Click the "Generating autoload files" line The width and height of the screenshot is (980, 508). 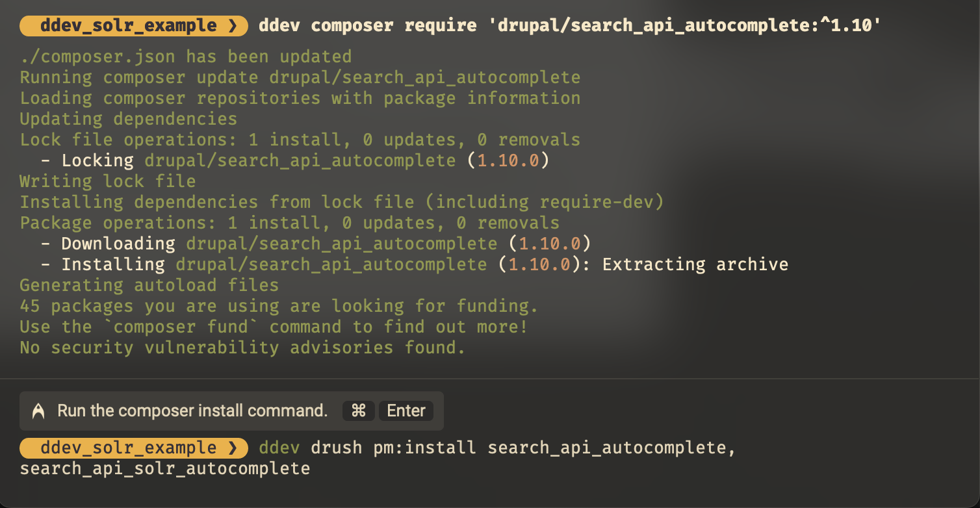click(x=149, y=285)
